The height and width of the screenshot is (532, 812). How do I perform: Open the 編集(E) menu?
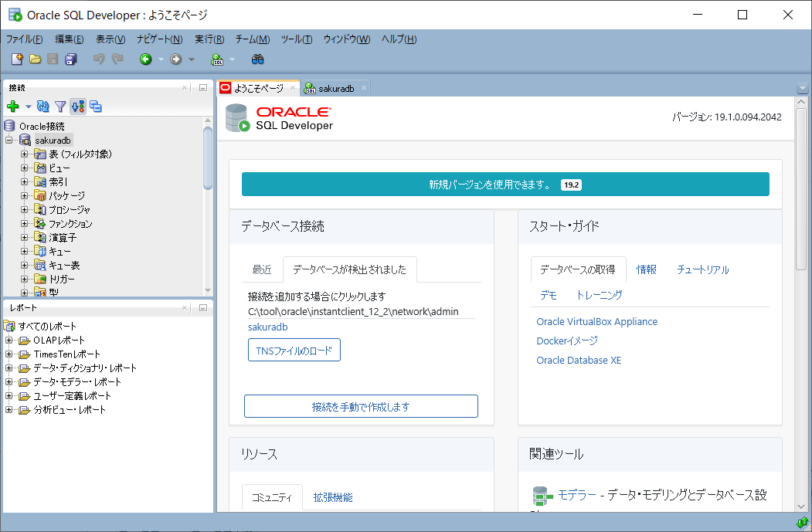pyautogui.click(x=70, y=39)
